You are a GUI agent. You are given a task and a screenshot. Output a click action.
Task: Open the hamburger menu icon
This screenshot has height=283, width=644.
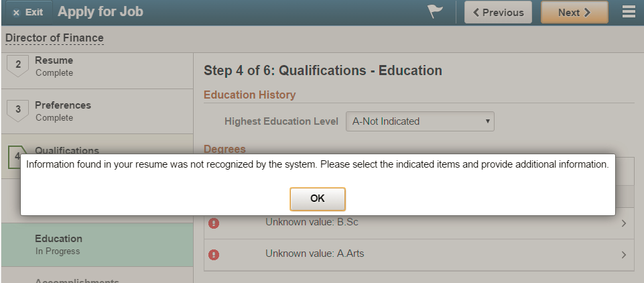629,12
